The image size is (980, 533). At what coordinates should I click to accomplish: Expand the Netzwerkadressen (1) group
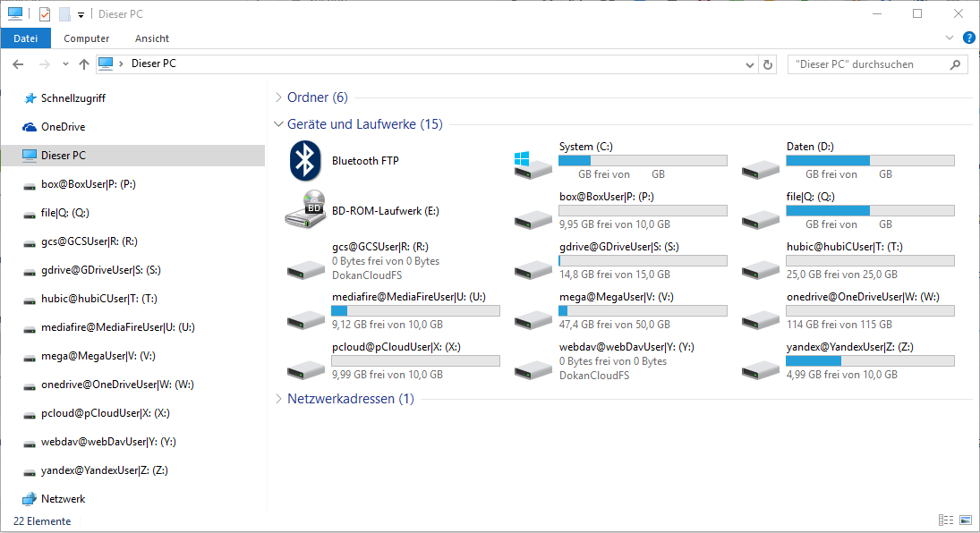click(x=278, y=399)
